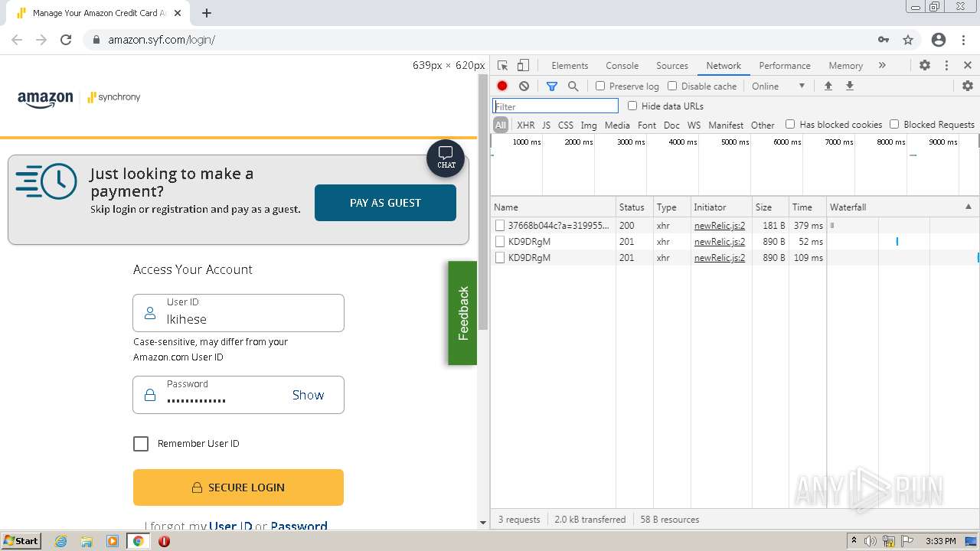980x551 pixels.
Task: Click the forgot Password link
Action: tap(299, 526)
